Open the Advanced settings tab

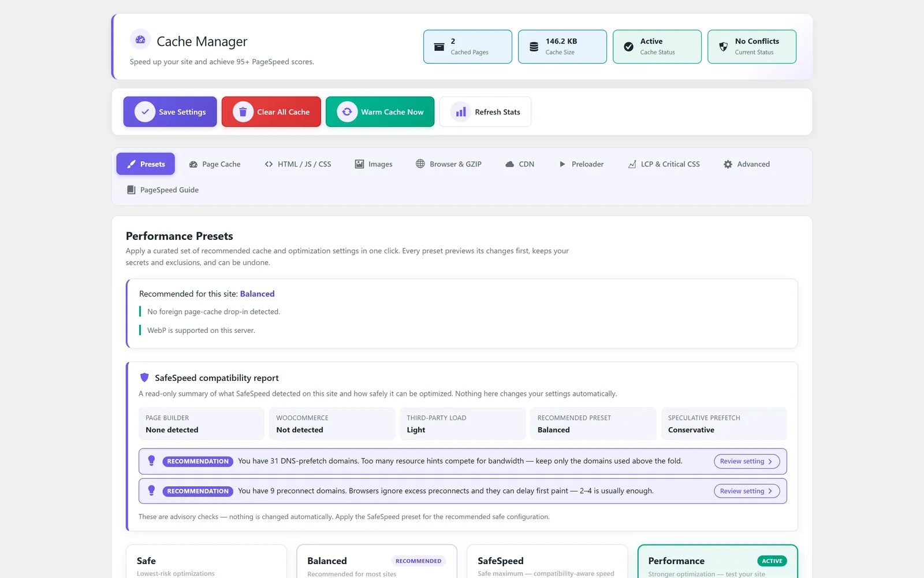tap(747, 164)
